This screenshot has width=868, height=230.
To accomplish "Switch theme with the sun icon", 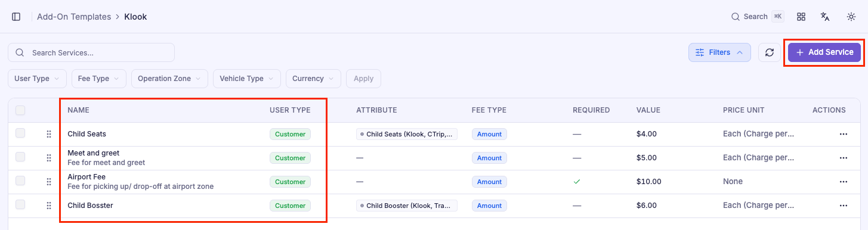I will pyautogui.click(x=851, y=17).
